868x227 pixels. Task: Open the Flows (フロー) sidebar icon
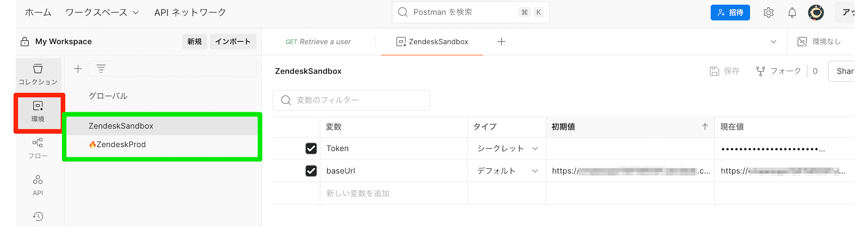(38, 148)
